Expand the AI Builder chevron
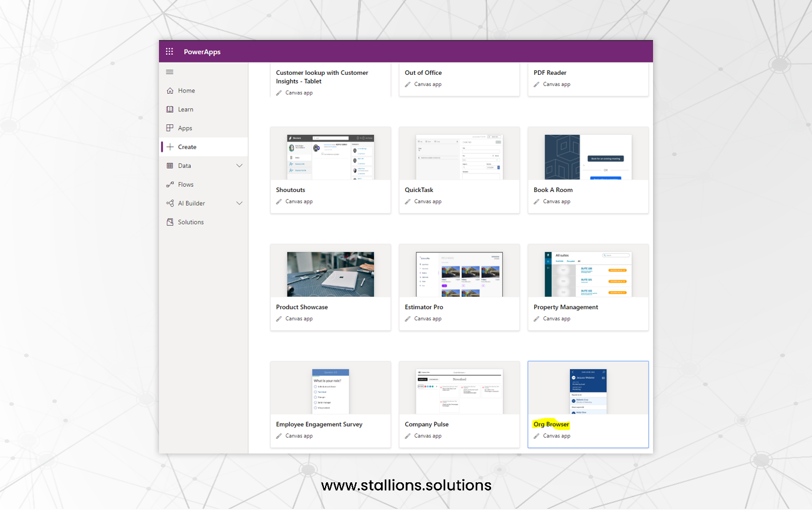 pyautogui.click(x=239, y=204)
